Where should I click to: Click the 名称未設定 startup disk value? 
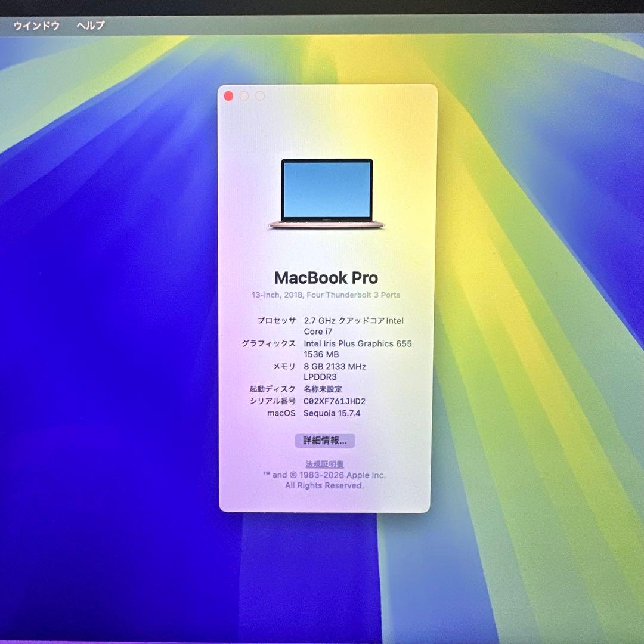[x=323, y=389]
